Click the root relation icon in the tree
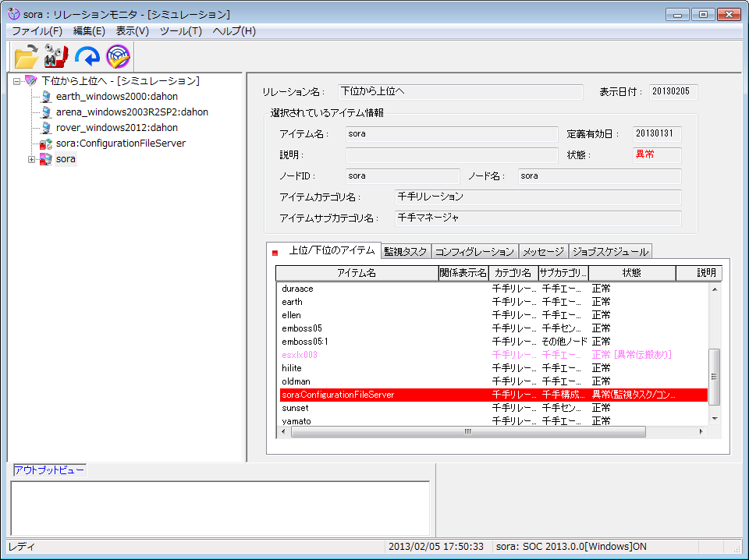The image size is (749, 560). (31, 80)
